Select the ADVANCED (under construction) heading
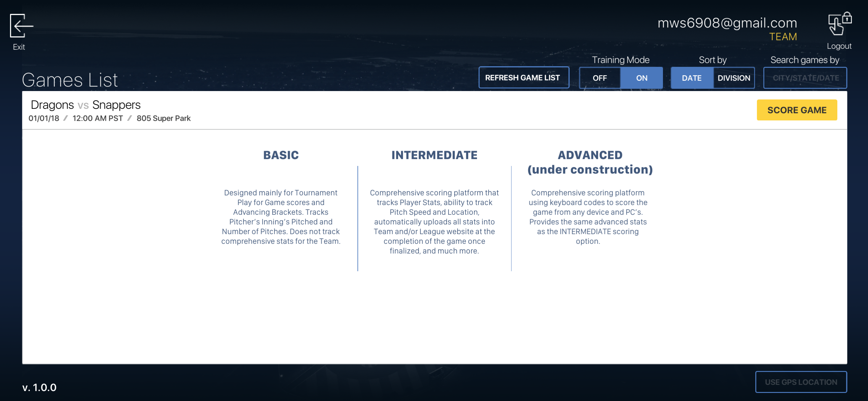 coord(590,162)
